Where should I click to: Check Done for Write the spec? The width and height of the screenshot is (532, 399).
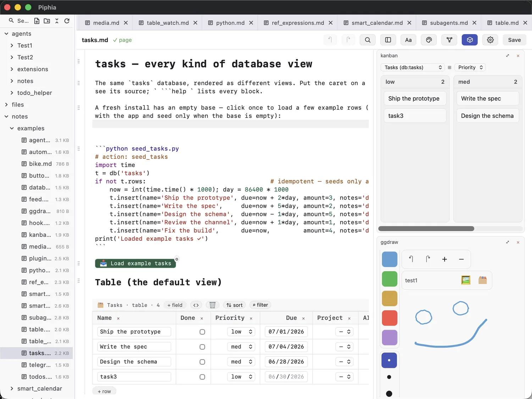[x=202, y=347]
